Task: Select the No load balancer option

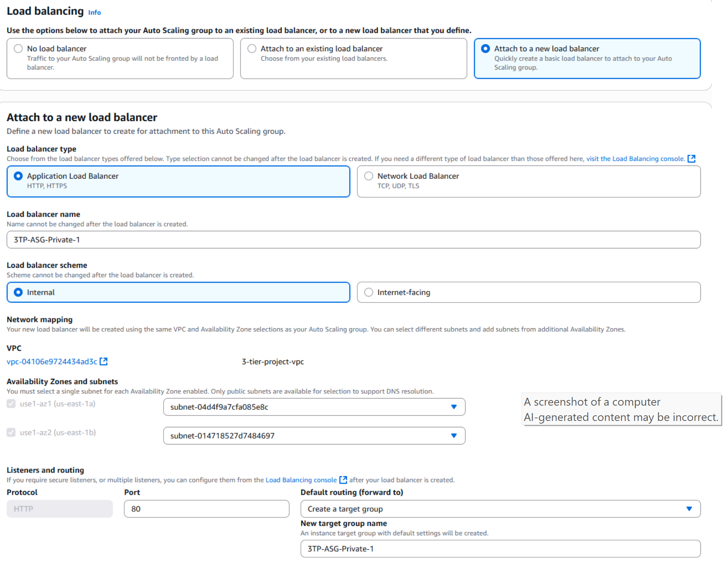Action: click(x=18, y=48)
